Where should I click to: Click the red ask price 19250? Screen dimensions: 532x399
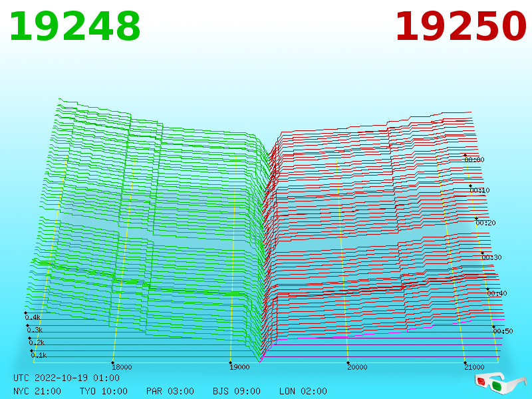(x=461, y=27)
